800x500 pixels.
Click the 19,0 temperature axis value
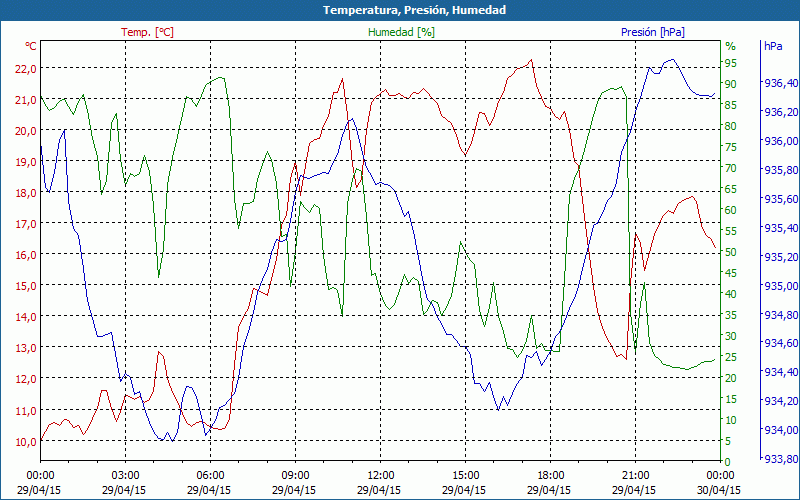25,162
